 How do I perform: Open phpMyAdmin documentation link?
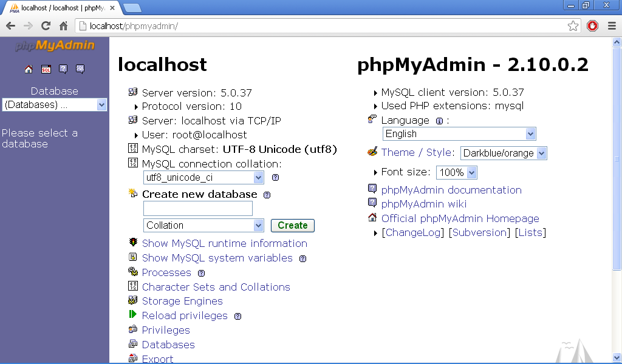tap(451, 190)
